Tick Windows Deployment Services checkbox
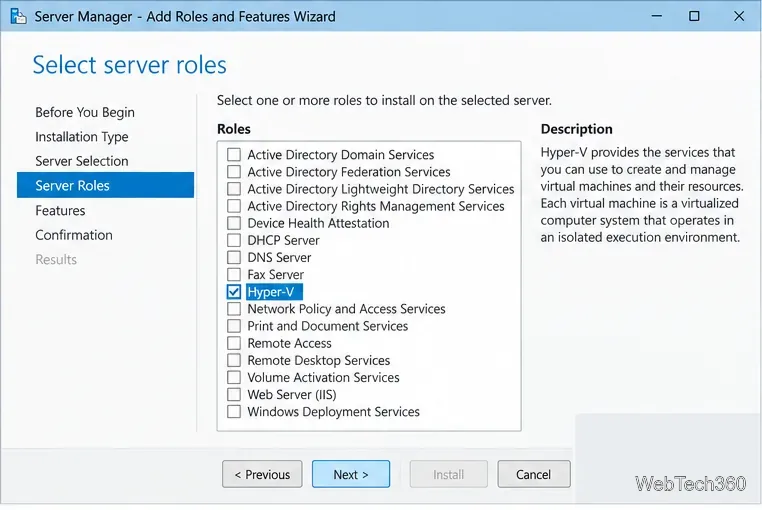 coord(234,412)
